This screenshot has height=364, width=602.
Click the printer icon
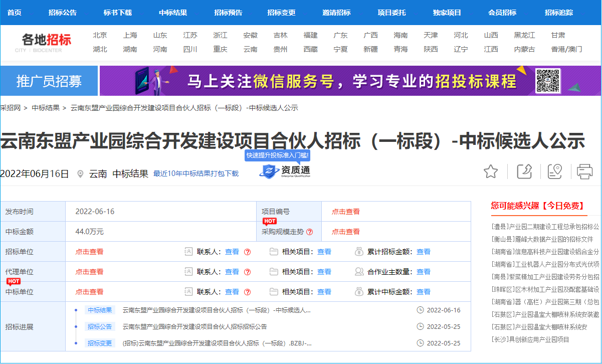tap(584, 171)
